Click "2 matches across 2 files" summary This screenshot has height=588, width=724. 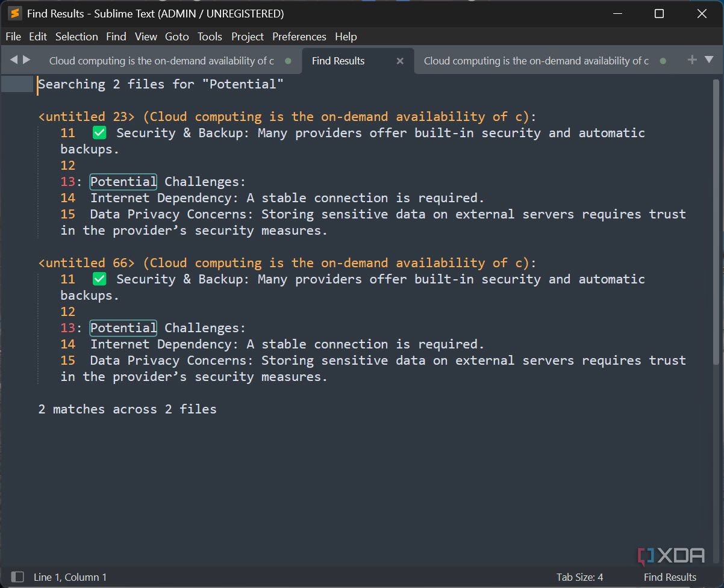pyautogui.click(x=128, y=409)
